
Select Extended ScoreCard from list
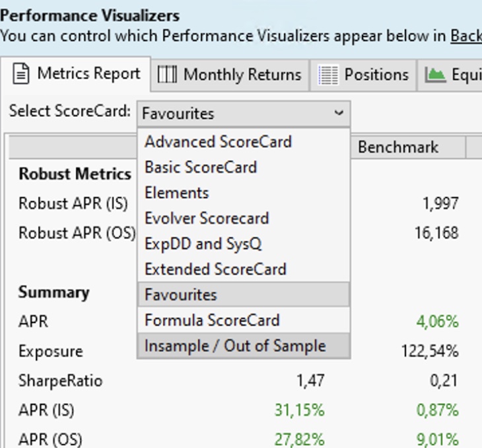click(x=215, y=269)
